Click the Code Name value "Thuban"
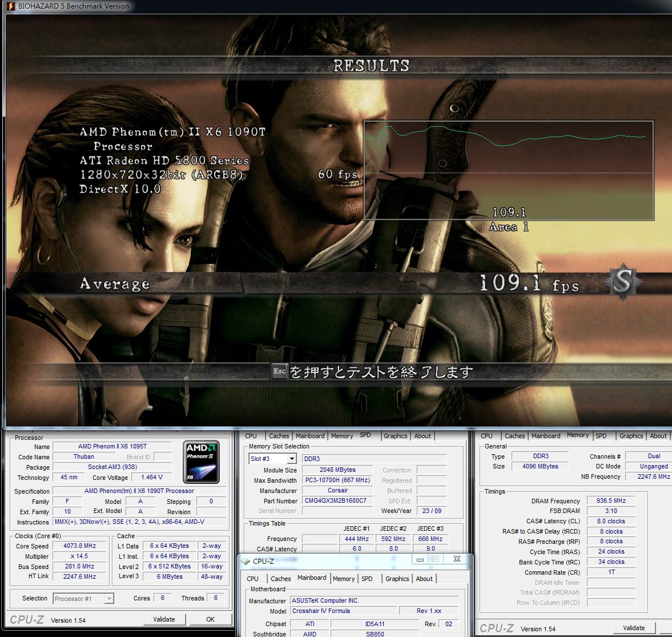Screen dimensions: 672x637 (83, 457)
